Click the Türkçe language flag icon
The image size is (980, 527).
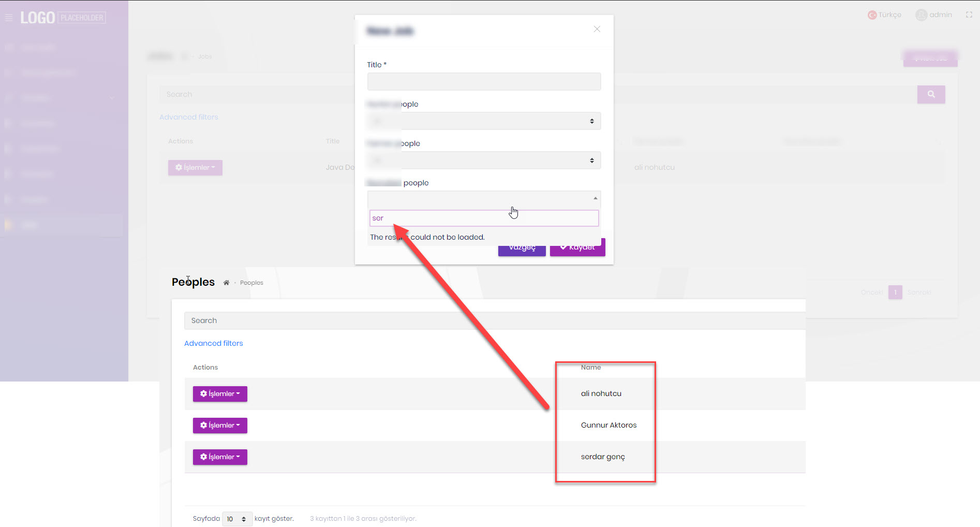coord(872,15)
